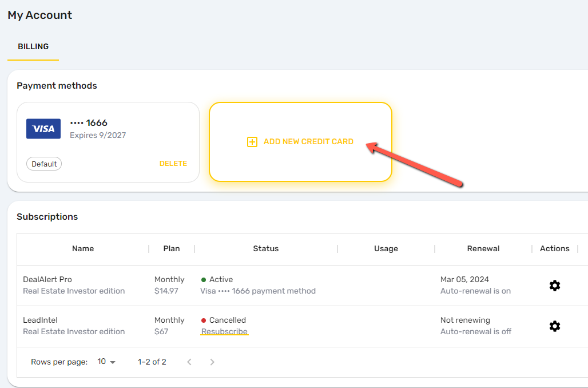
Task: Click the '•••• 1666' card number
Action: (89, 122)
